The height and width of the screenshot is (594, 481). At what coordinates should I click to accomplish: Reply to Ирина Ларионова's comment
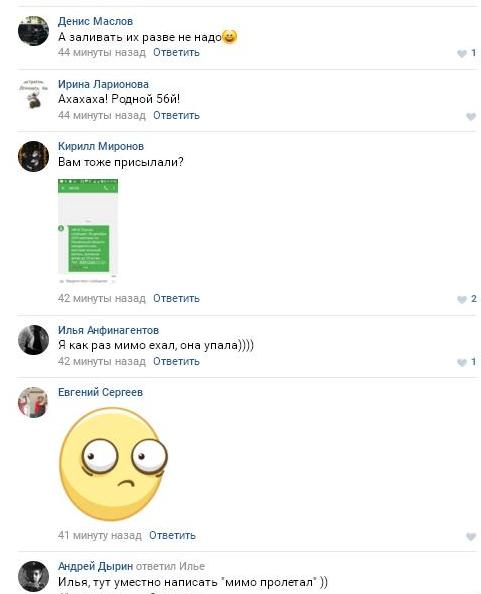[x=176, y=115]
